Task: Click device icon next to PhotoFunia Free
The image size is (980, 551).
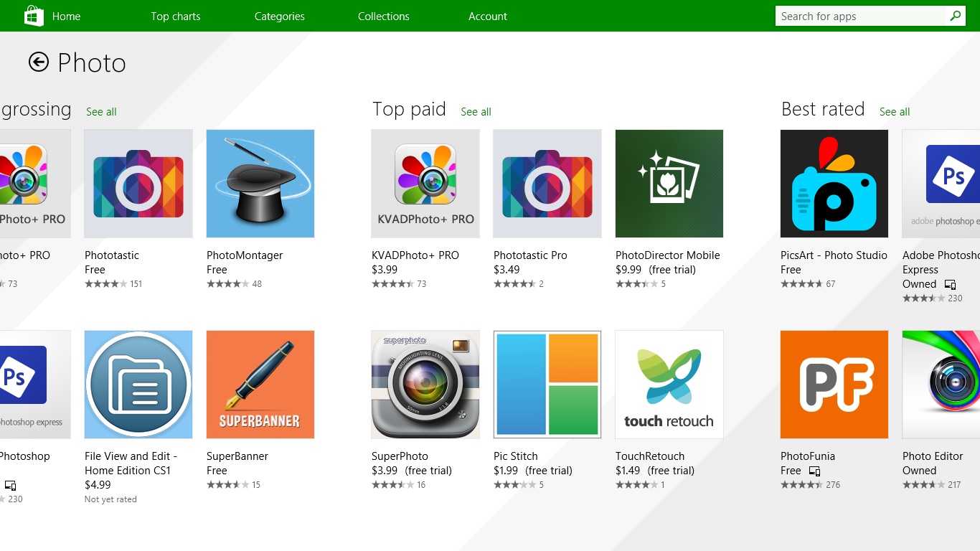Action: coord(814,471)
